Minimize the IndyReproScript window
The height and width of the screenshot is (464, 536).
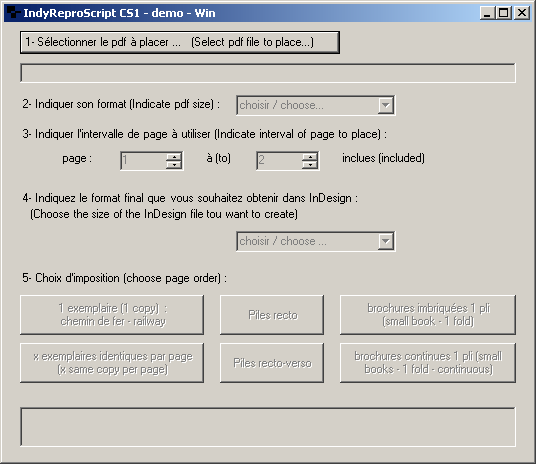(487, 13)
